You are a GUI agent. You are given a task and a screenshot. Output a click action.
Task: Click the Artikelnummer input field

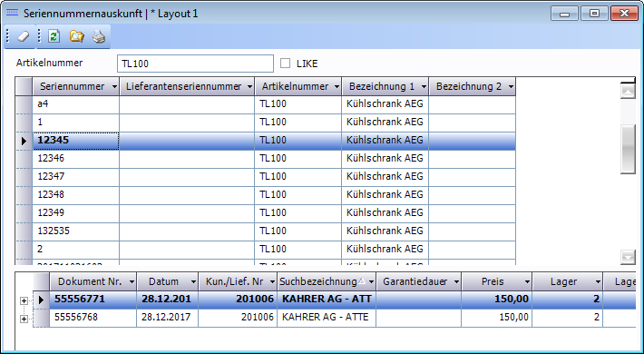pyautogui.click(x=195, y=64)
